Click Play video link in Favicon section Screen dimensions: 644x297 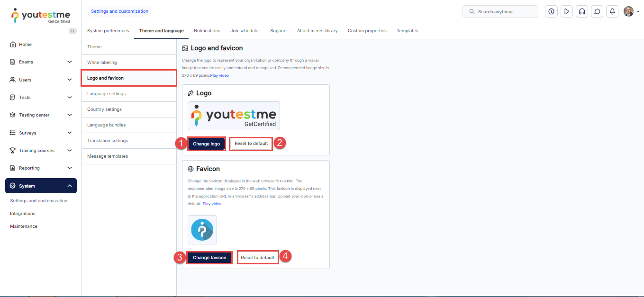(x=212, y=204)
